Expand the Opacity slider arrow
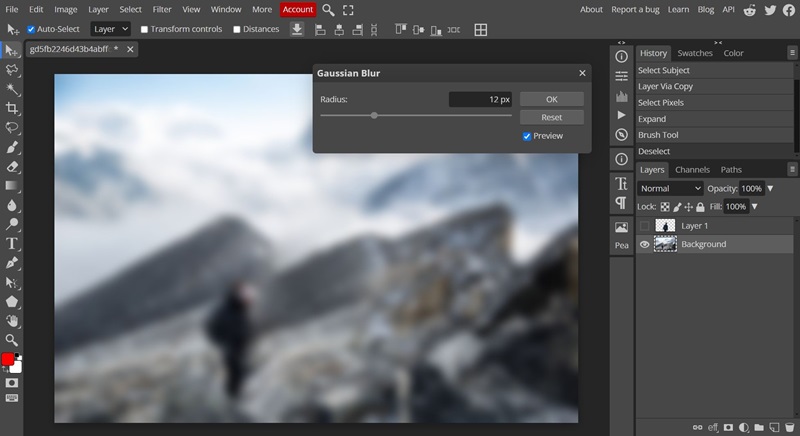 click(770, 189)
